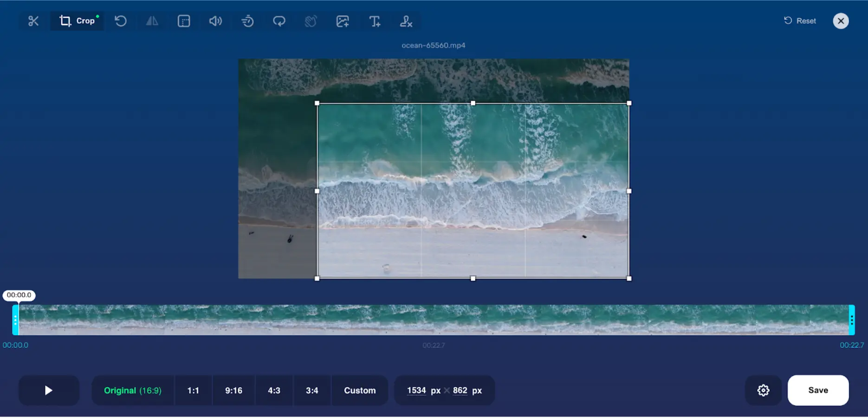Image resolution: width=868 pixels, height=418 pixels.
Task: Open the watermark removal tool
Action: point(406,21)
